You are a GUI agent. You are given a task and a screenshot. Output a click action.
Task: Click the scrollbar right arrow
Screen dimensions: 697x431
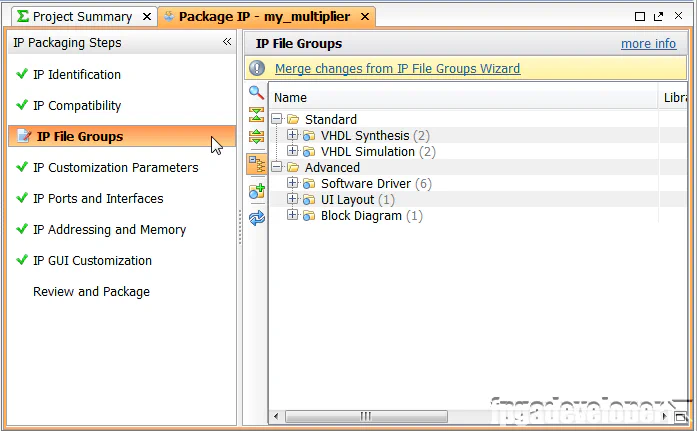[x=665, y=416]
